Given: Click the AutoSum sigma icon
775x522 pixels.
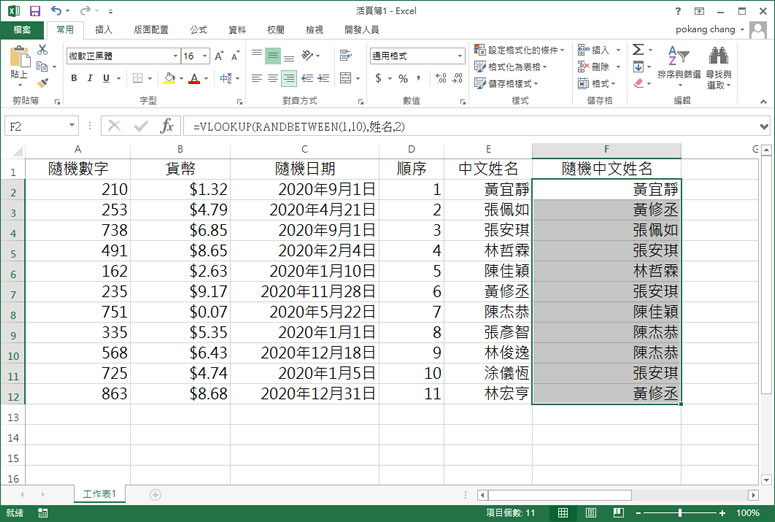Looking at the screenshot, I should 638,49.
